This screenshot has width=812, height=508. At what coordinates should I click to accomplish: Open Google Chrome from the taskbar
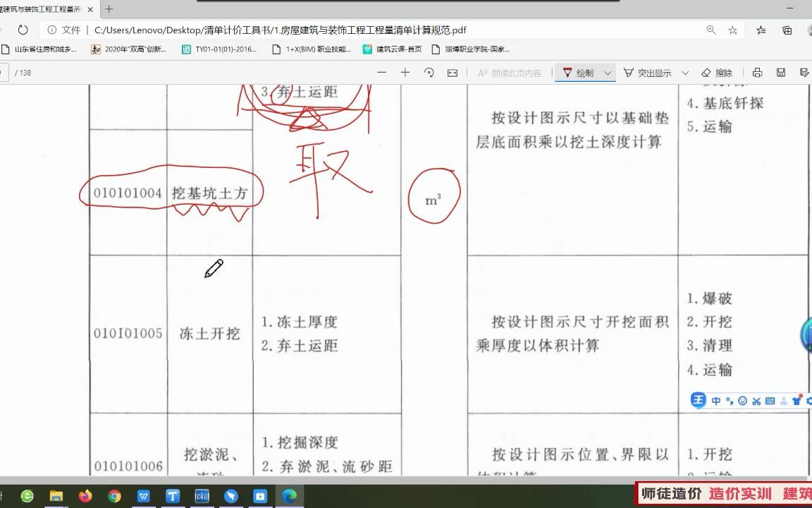[116, 496]
